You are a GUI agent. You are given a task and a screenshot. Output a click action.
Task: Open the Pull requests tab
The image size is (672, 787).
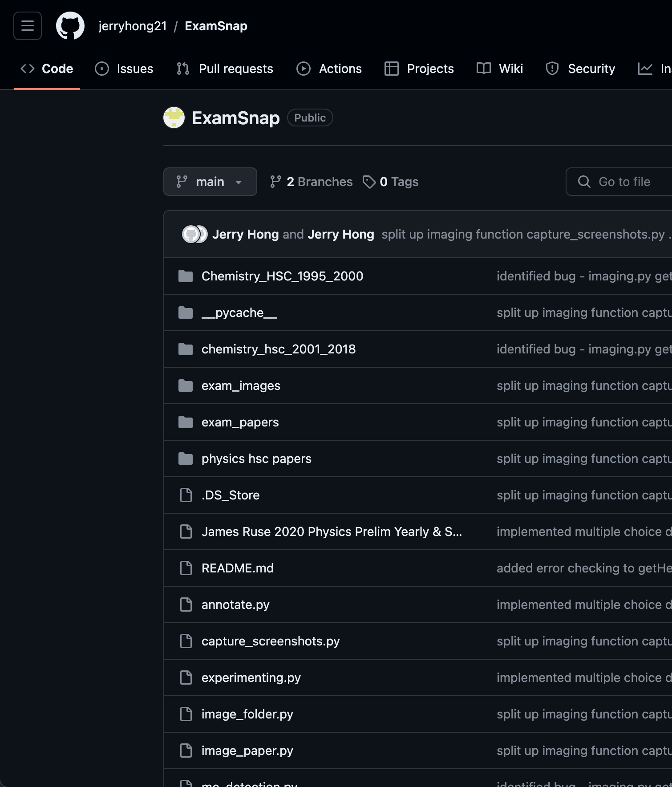click(x=225, y=69)
